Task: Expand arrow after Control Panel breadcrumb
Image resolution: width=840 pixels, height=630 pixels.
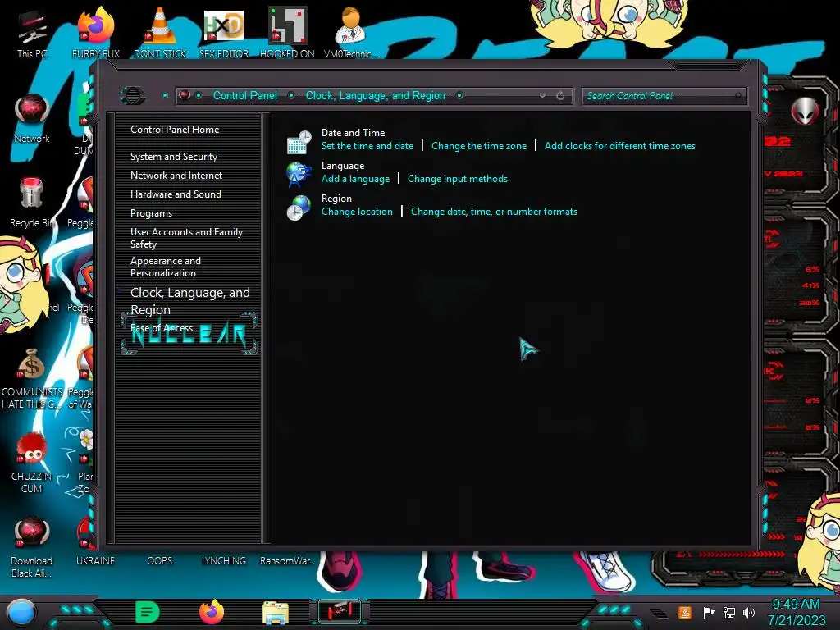Action: [291, 95]
